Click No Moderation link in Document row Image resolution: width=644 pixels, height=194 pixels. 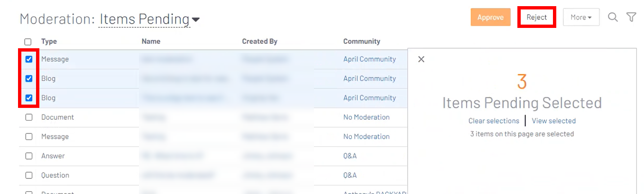click(366, 117)
